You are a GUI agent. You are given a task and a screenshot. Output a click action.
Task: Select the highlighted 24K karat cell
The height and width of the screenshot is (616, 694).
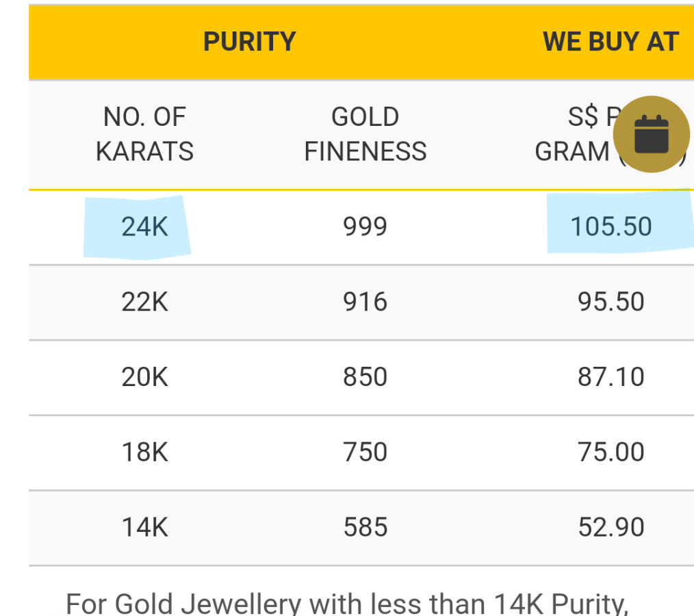144,227
